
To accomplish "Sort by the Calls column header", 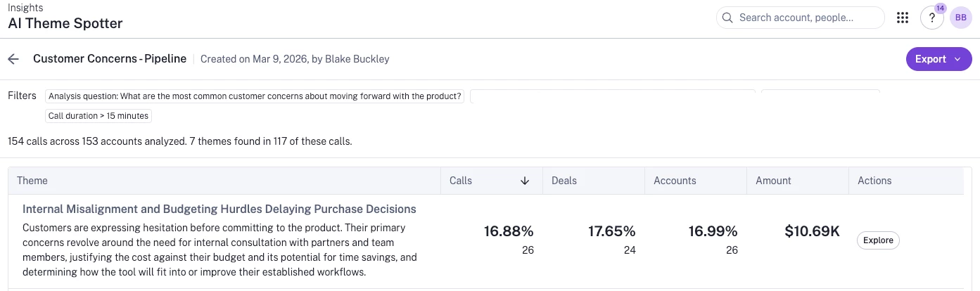I will coord(462,181).
